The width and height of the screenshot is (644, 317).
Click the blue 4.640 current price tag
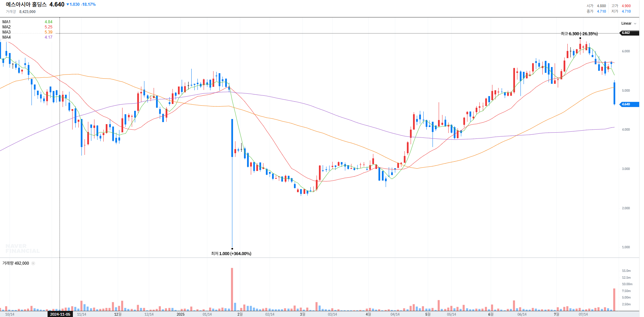[628, 104]
